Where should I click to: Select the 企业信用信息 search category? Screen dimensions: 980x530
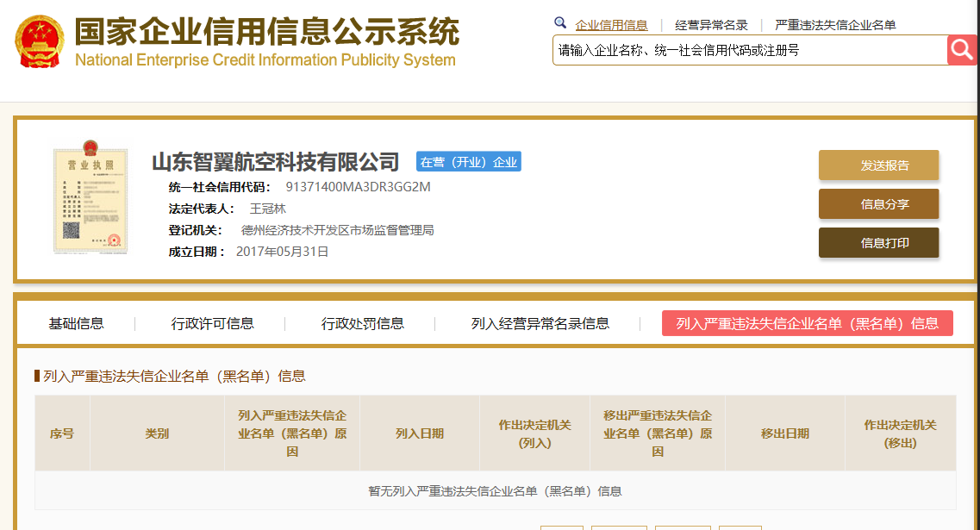point(611,25)
